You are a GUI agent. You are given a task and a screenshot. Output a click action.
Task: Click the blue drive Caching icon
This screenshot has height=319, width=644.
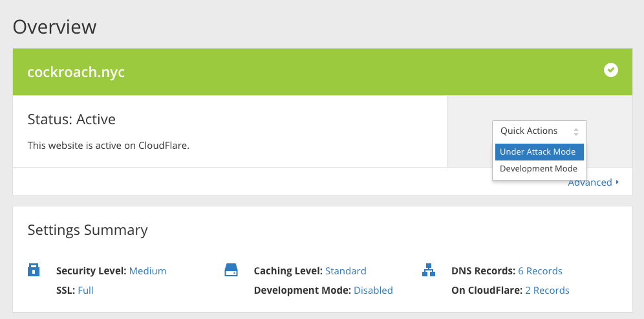point(231,270)
